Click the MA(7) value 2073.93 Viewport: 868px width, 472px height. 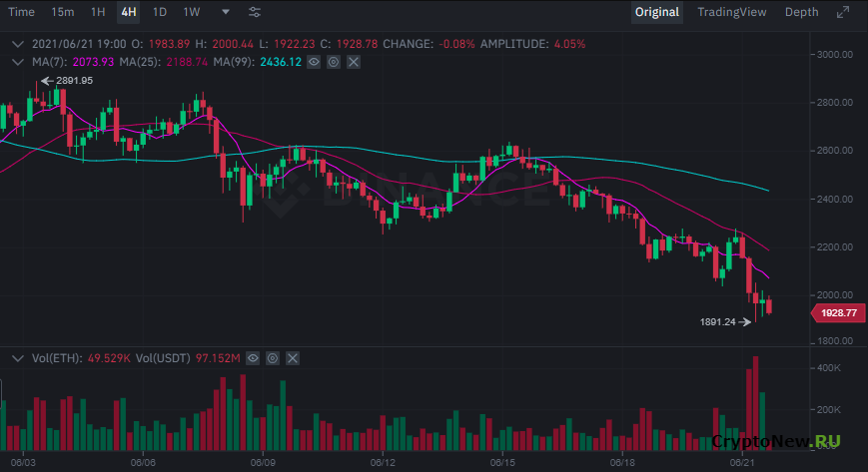(x=93, y=62)
